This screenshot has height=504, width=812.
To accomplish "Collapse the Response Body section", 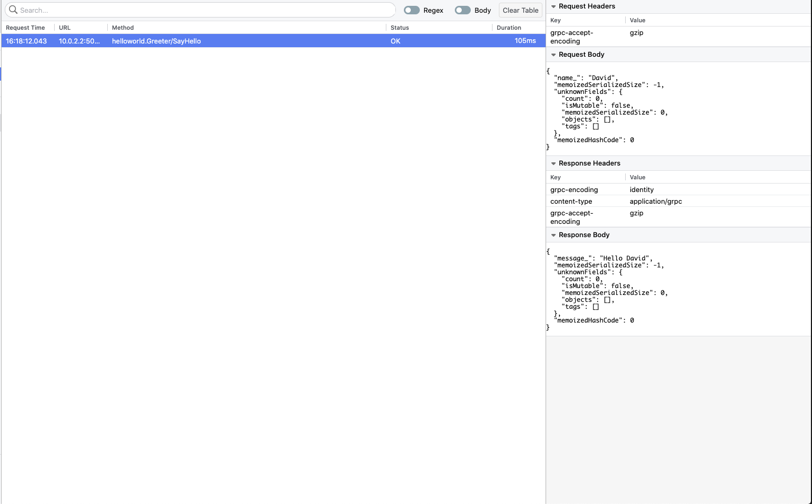I will pos(554,235).
